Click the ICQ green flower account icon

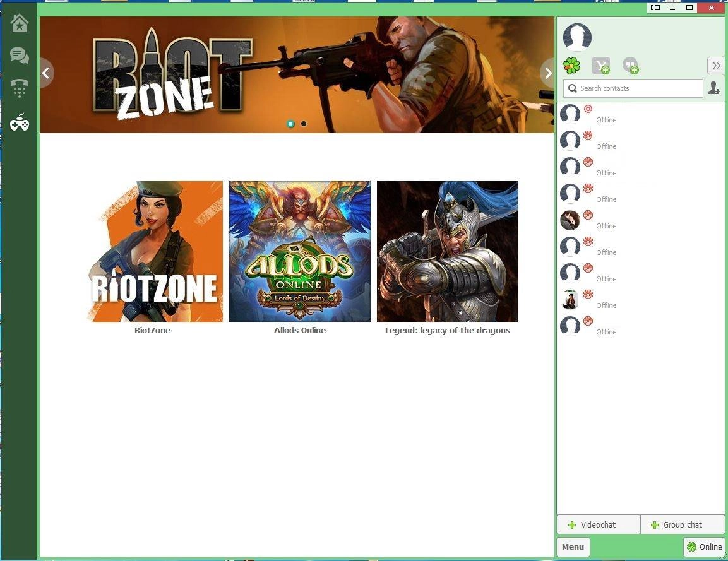(571, 66)
